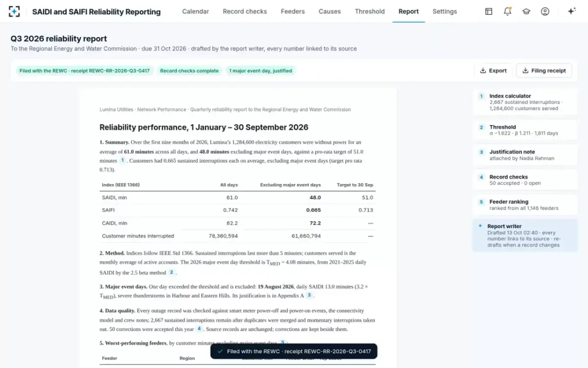Click the 'Customer minutes interrupted' row label

pyautogui.click(x=138, y=236)
